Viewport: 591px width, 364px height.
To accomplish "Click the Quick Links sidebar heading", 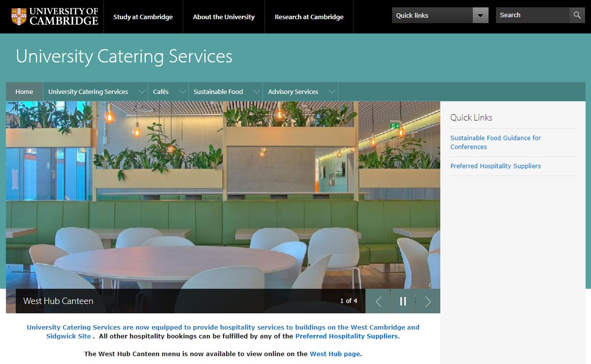I will (471, 118).
